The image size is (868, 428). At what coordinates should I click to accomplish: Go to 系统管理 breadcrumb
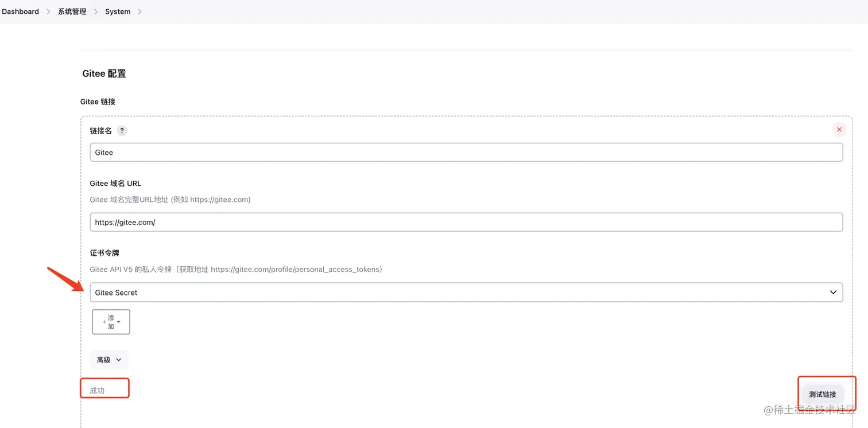(x=72, y=11)
